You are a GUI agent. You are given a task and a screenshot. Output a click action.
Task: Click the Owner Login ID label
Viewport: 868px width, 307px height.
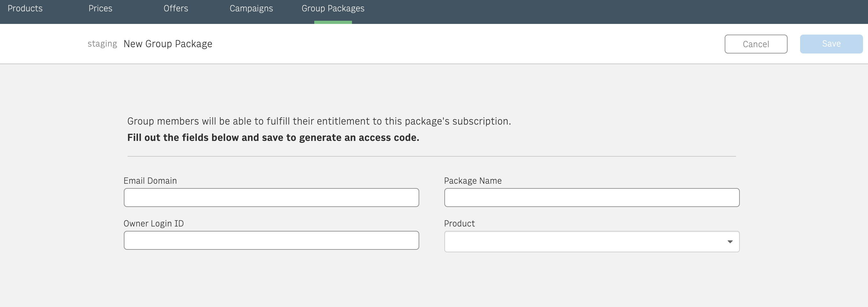coord(153,224)
